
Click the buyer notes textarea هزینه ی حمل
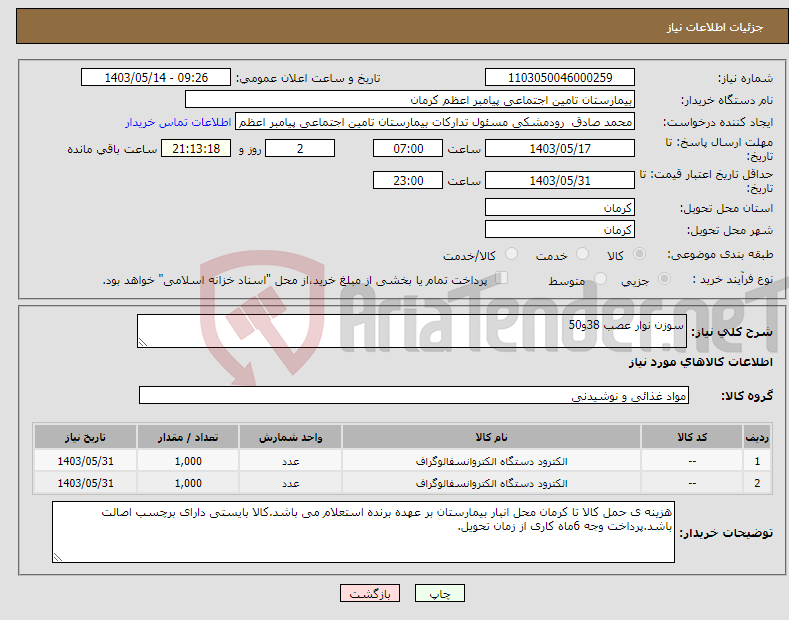pyautogui.click(x=363, y=532)
